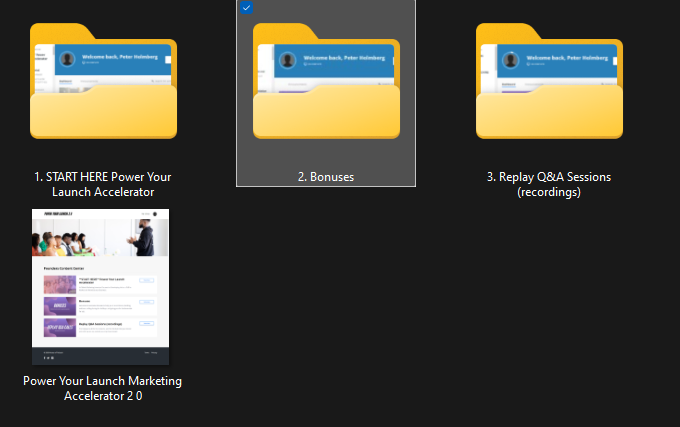This screenshot has height=427, width=680.
Task: Click profile avatar in Bonuses folder preview
Action: click(x=289, y=59)
